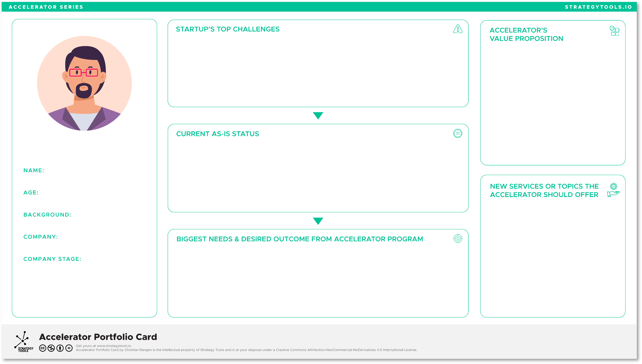Viewport: 642px width, 364px height.
Task: Click the gear-in-hand icon beside New Services
Action: 613,190
